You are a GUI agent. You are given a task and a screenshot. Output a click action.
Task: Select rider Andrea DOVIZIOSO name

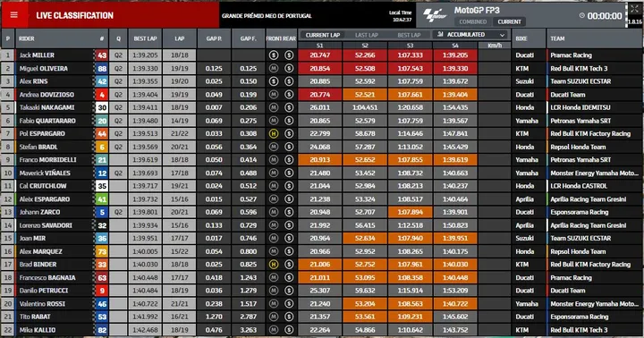[47, 95]
